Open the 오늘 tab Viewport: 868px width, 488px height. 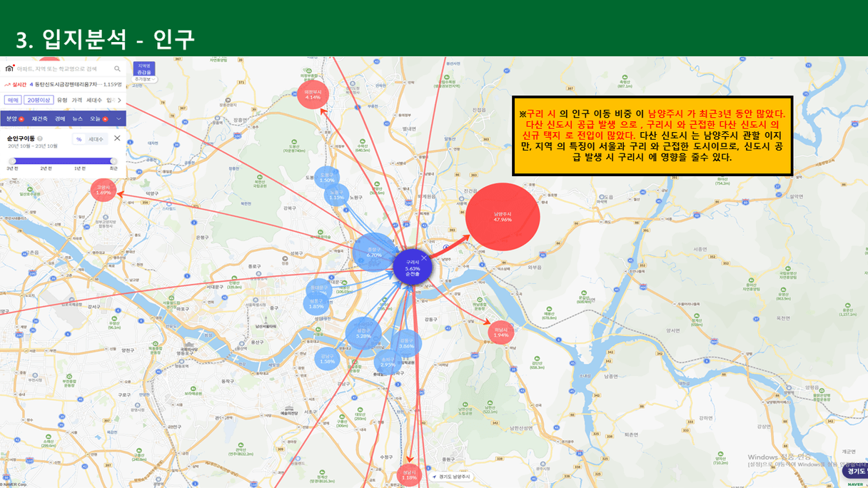tap(99, 118)
